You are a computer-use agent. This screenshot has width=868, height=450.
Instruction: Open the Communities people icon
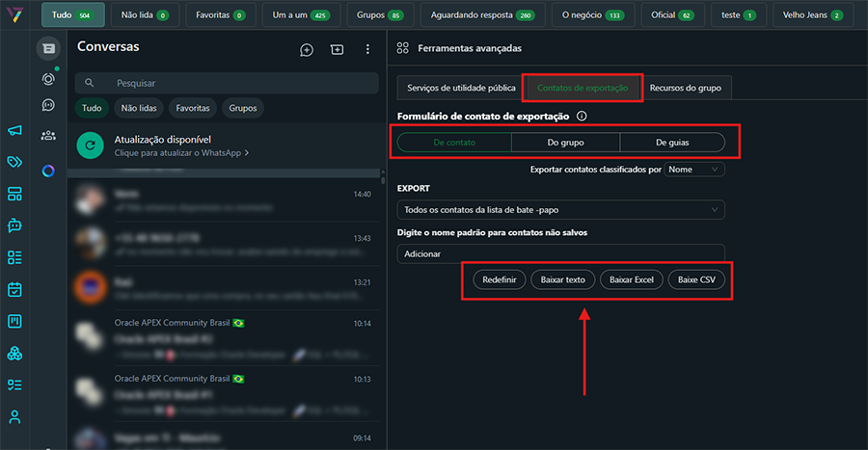point(48,136)
